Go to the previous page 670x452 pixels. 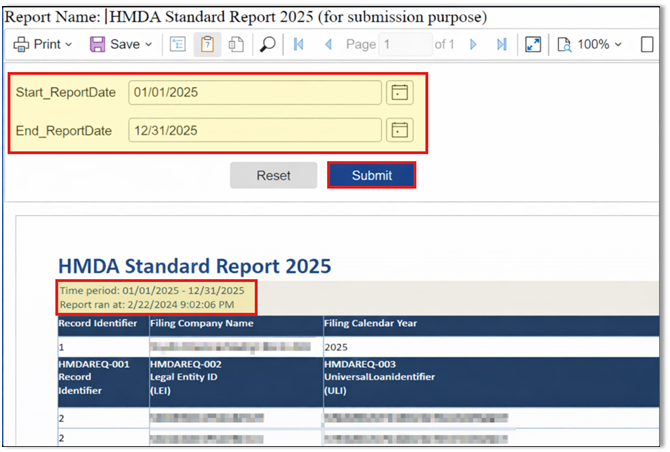327,45
